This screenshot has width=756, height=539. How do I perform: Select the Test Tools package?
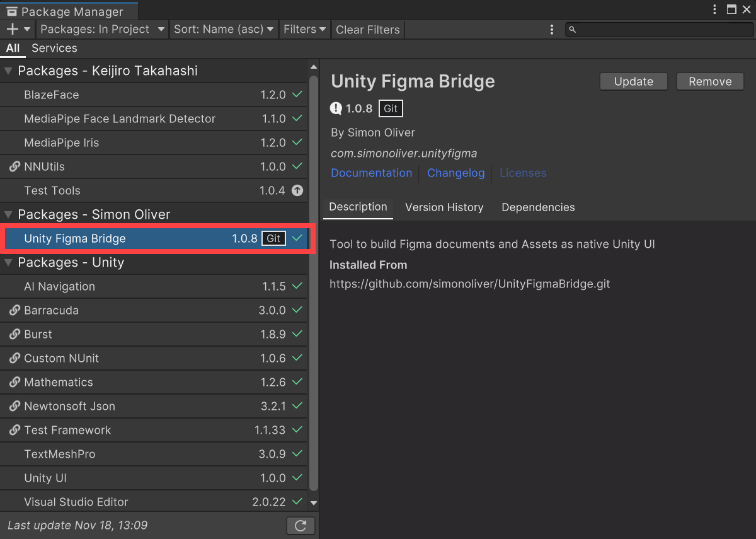pos(154,190)
